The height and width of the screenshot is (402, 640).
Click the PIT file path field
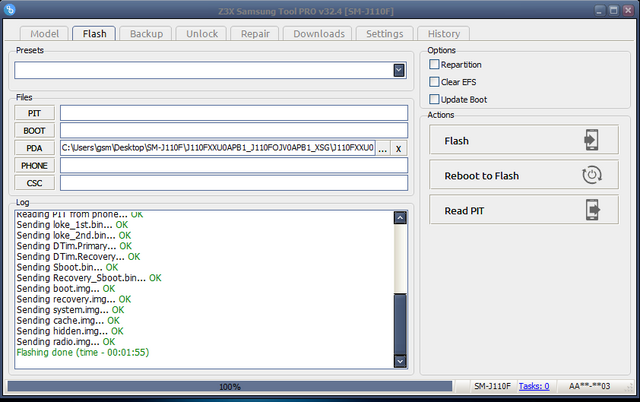tap(234, 113)
